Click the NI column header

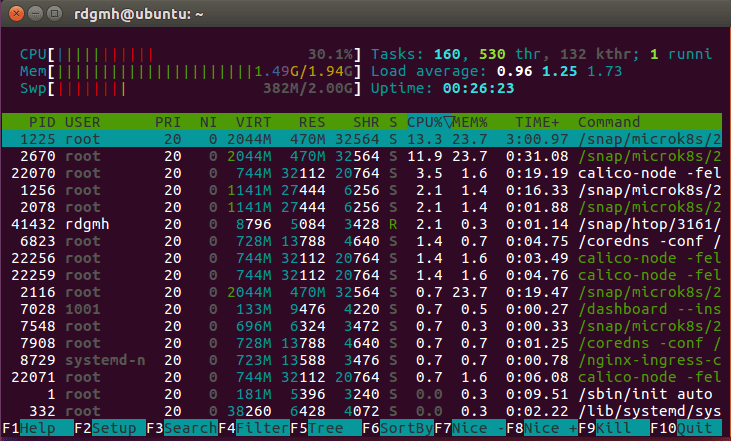(208, 122)
